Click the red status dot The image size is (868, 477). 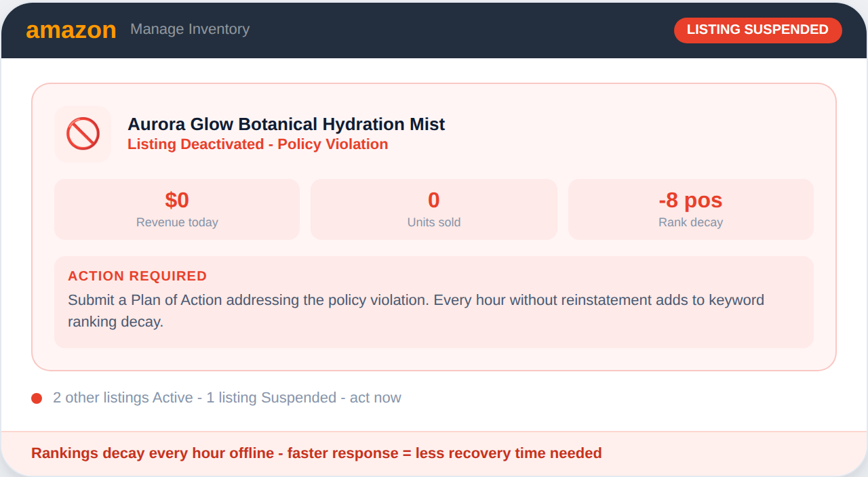point(37,398)
